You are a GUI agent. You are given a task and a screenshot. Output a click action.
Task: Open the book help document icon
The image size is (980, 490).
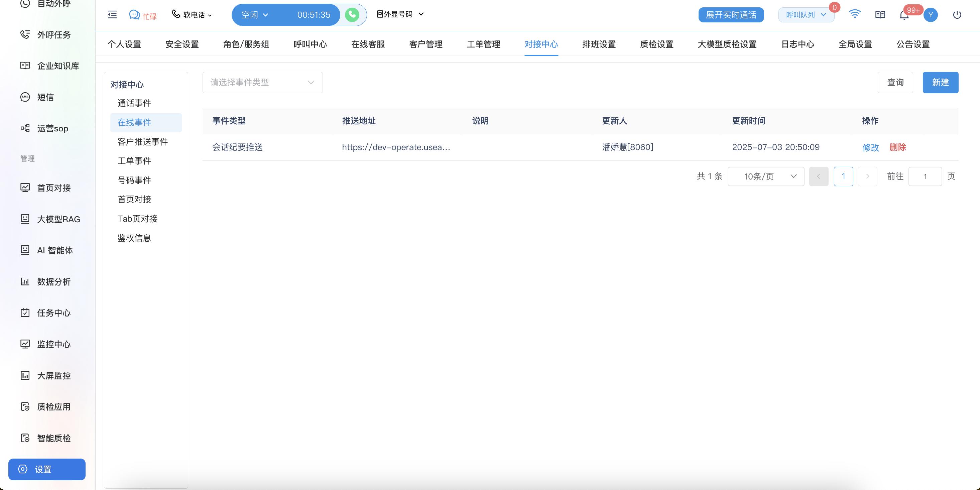tap(880, 14)
